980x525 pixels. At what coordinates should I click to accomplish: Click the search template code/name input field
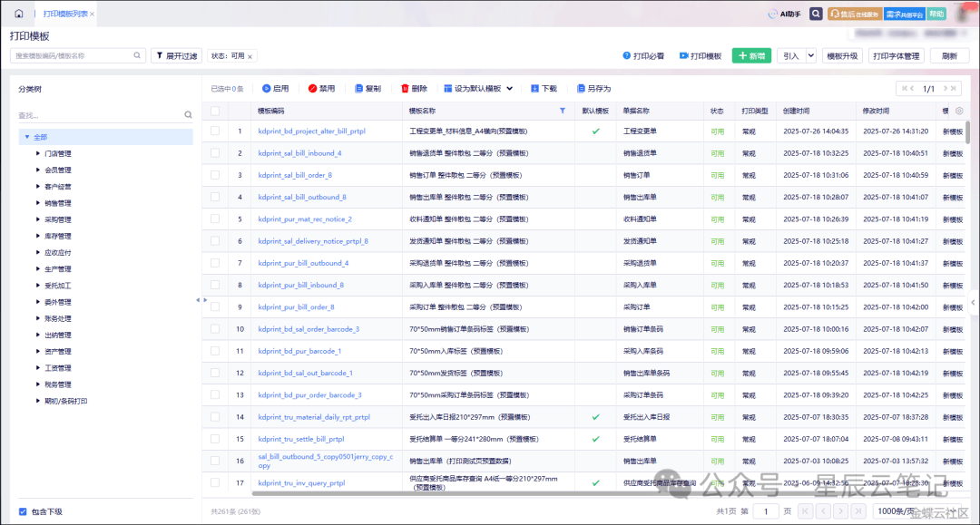point(73,56)
